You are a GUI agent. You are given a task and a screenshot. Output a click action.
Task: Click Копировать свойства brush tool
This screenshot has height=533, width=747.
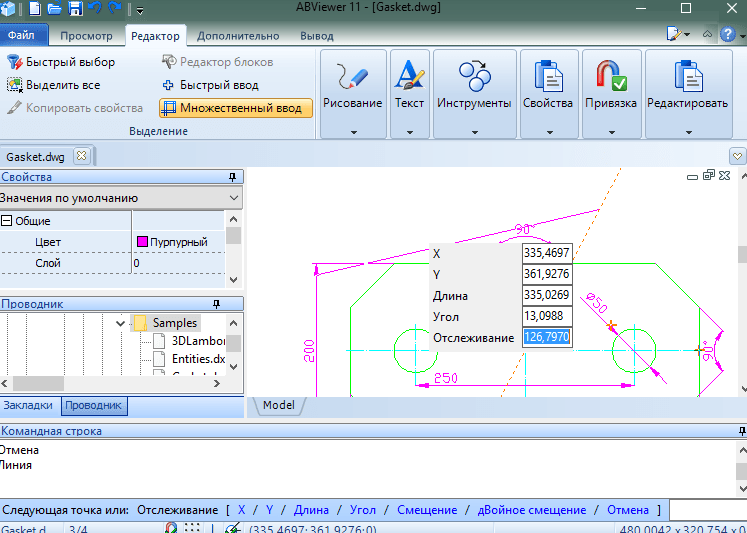click(x=75, y=108)
